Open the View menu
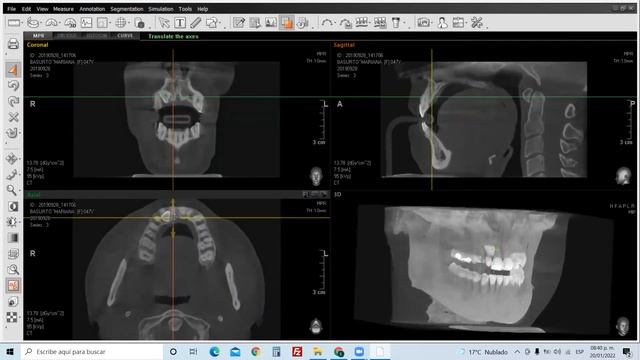Image resolution: width=640 pixels, height=360 pixels. 42,9
